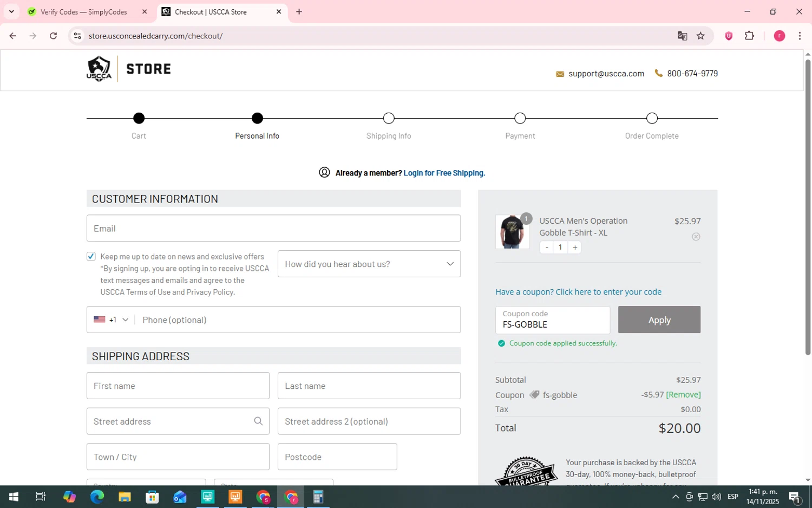The height and width of the screenshot is (508, 812).
Task: Click the browser address bar URL
Action: (156, 36)
